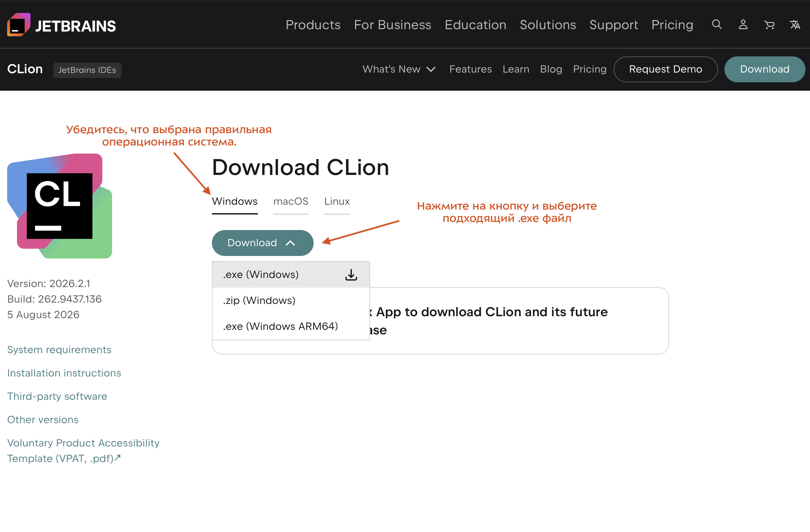Click the JetBrains logo

[x=62, y=25]
